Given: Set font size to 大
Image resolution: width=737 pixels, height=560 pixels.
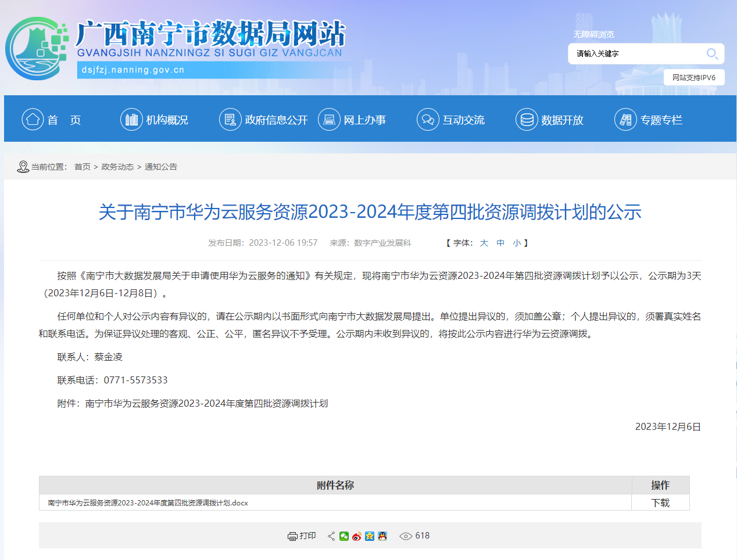Looking at the screenshot, I should click(x=484, y=243).
